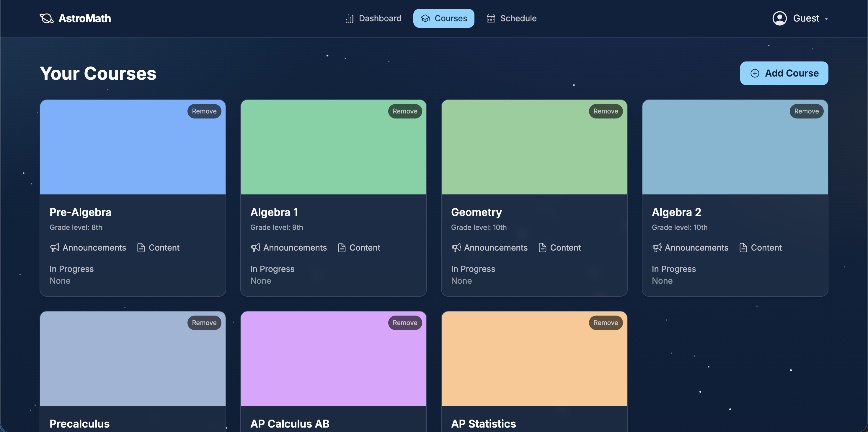Open Announcements for Pre-Algebra
This screenshot has height=432, width=868.
[88, 248]
